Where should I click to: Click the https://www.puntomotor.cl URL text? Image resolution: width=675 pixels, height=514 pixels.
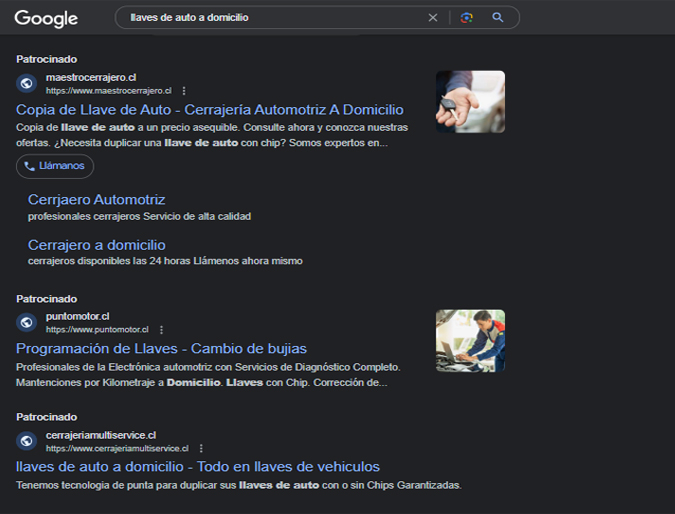click(x=97, y=330)
